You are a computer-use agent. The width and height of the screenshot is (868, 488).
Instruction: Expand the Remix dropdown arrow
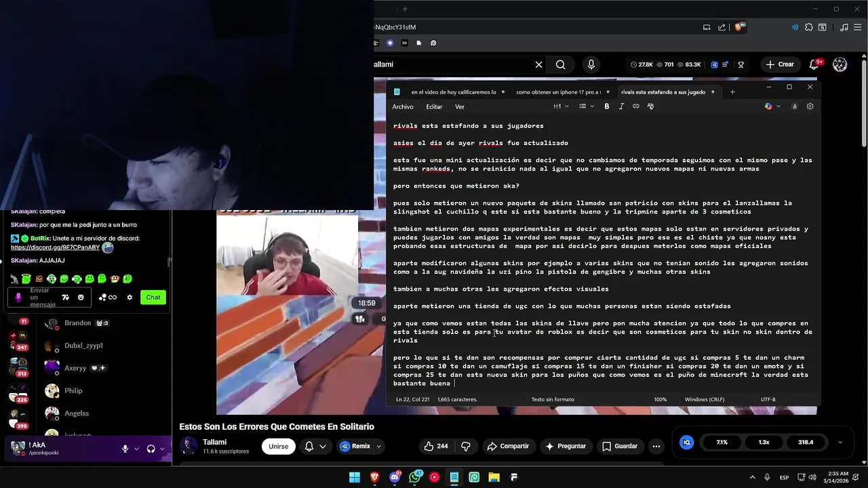378,446
